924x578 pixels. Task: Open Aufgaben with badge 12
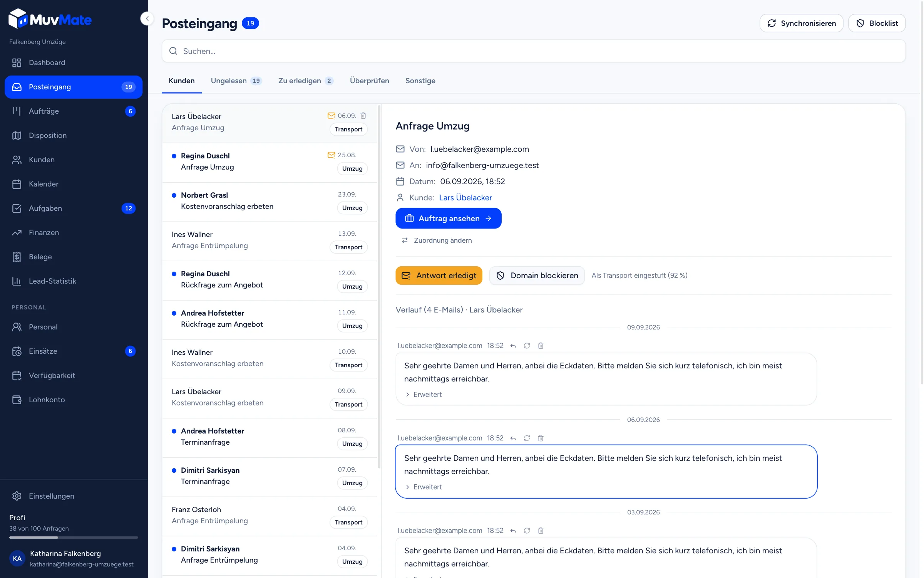(x=74, y=208)
